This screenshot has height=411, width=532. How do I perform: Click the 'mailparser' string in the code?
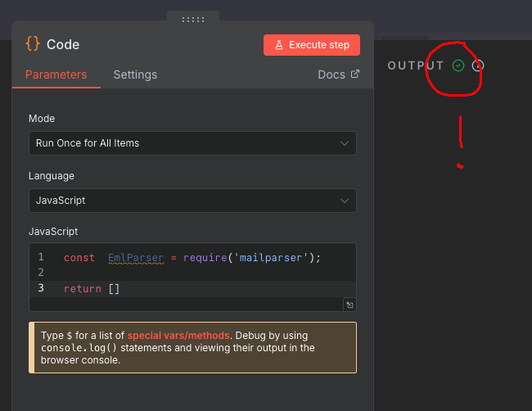tap(270, 258)
